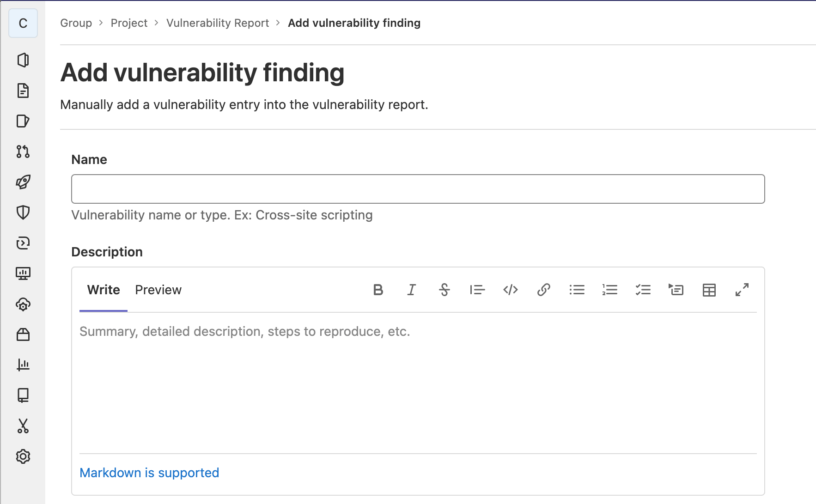Screen dimensions: 816x504
Task: Apply strikethrough formatting
Action: coord(444,290)
